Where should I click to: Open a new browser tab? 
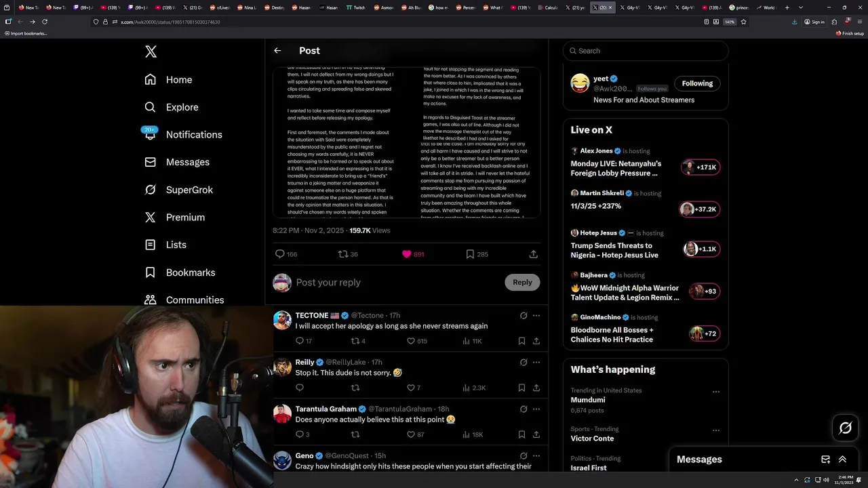pos(787,7)
